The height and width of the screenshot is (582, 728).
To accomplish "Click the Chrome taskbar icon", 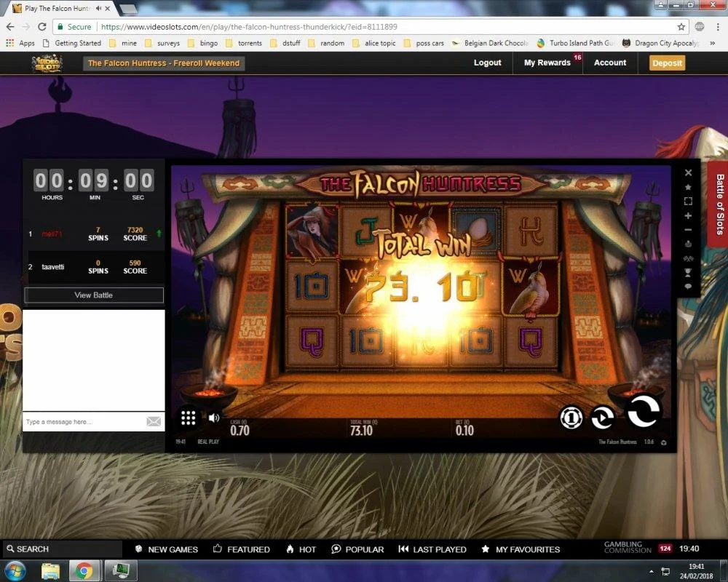I will (x=84, y=570).
